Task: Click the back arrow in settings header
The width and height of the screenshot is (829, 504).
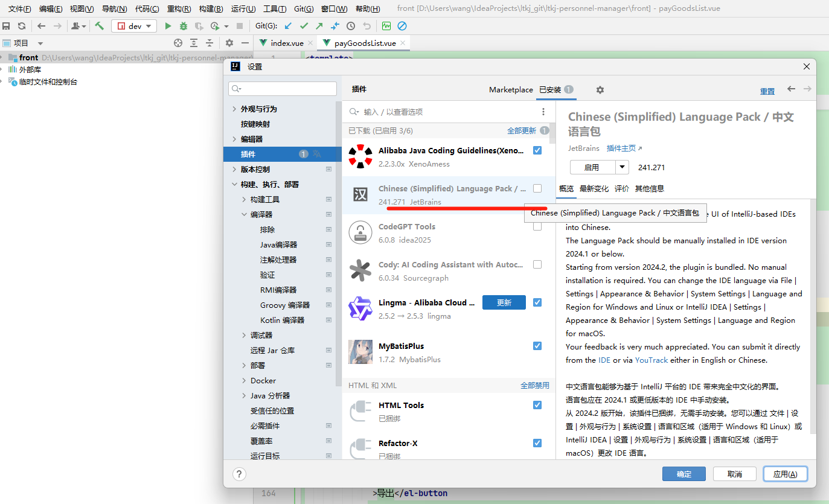Action: click(x=791, y=89)
